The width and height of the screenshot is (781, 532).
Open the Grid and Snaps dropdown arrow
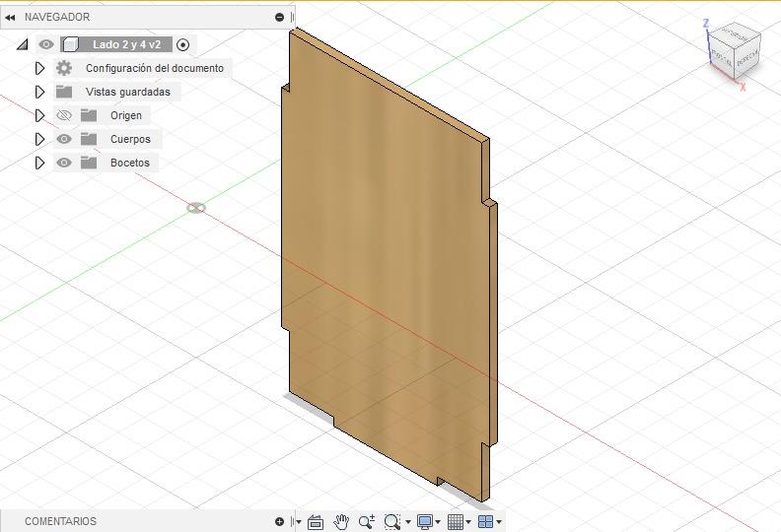468,522
